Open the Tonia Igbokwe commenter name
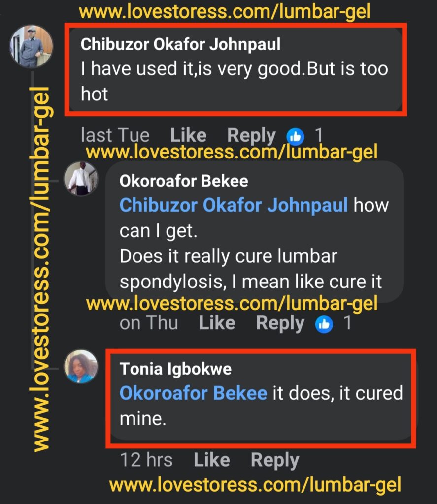 tap(175, 369)
